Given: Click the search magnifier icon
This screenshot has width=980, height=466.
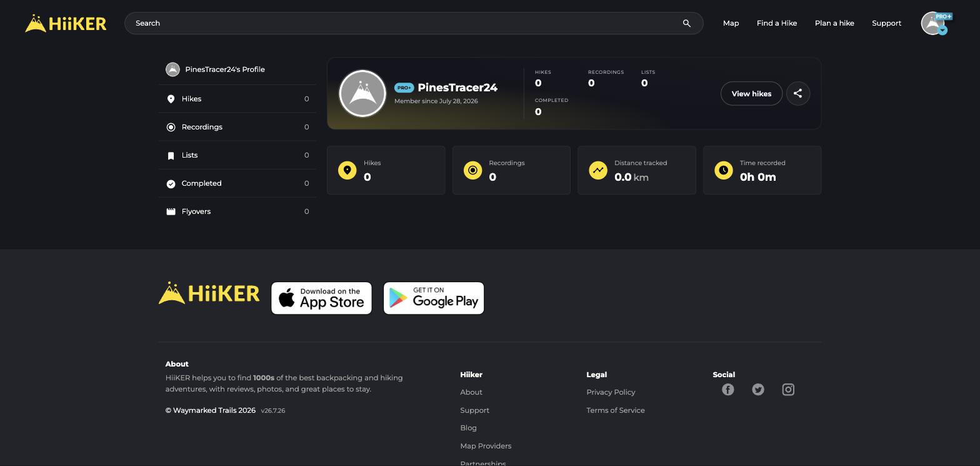Looking at the screenshot, I should [x=686, y=23].
